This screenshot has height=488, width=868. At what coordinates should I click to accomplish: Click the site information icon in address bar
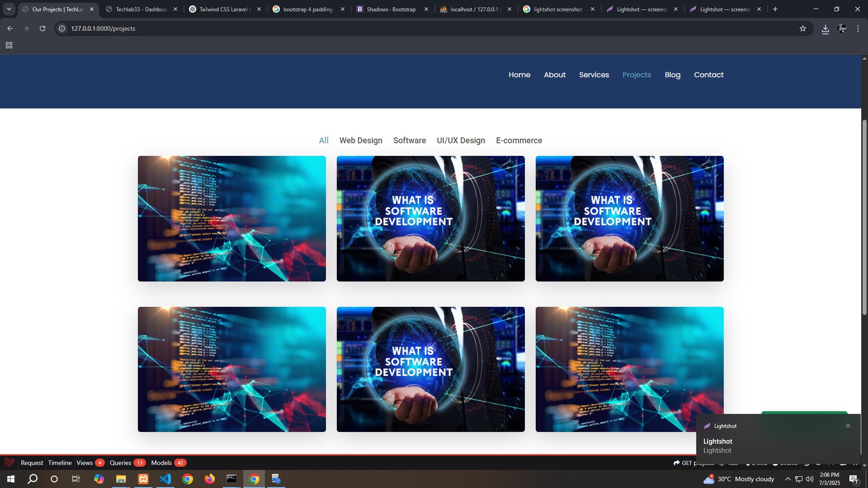pyautogui.click(x=62, y=28)
